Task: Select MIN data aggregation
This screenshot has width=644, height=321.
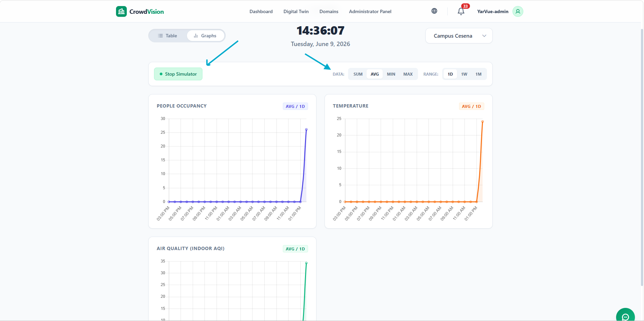Action: pos(391,74)
